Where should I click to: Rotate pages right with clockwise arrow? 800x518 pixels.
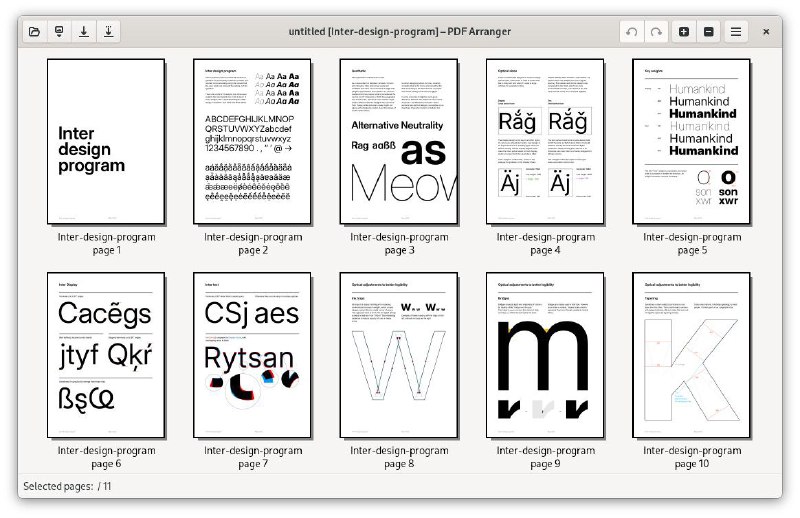click(x=657, y=32)
